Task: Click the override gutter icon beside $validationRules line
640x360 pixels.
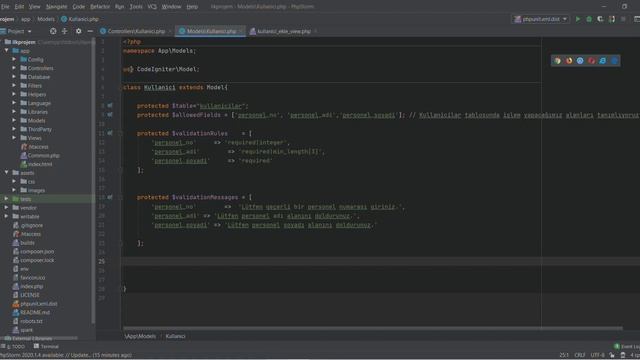Action: point(110,133)
